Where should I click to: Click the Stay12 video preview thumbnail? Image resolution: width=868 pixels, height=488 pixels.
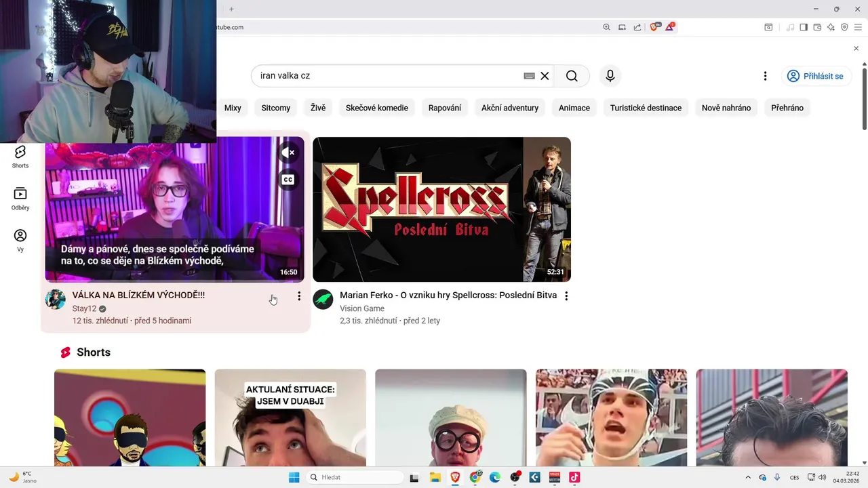coord(175,209)
